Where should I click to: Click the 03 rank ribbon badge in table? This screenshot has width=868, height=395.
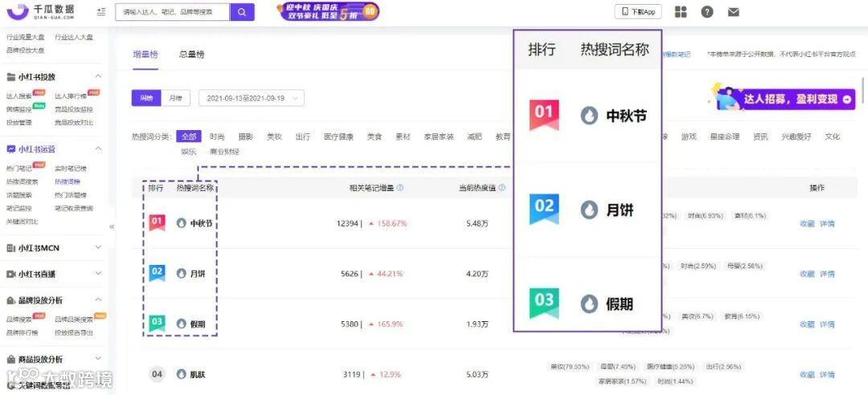click(158, 323)
